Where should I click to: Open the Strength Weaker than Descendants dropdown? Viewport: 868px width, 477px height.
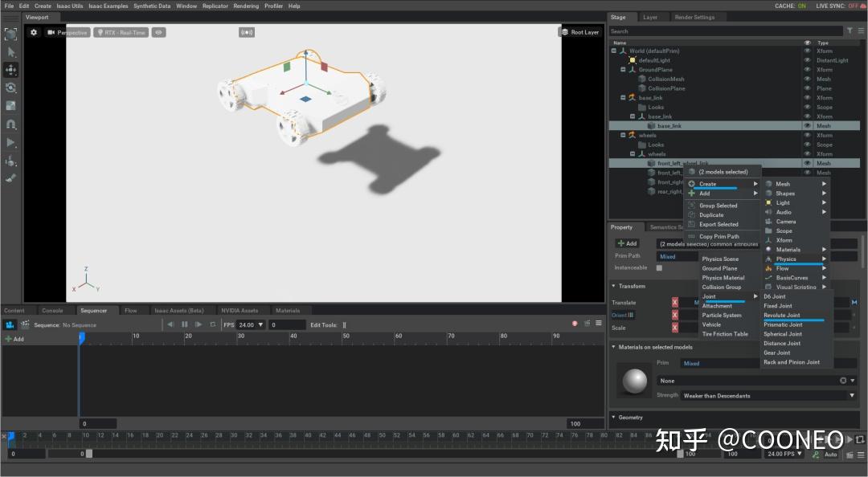pos(769,395)
